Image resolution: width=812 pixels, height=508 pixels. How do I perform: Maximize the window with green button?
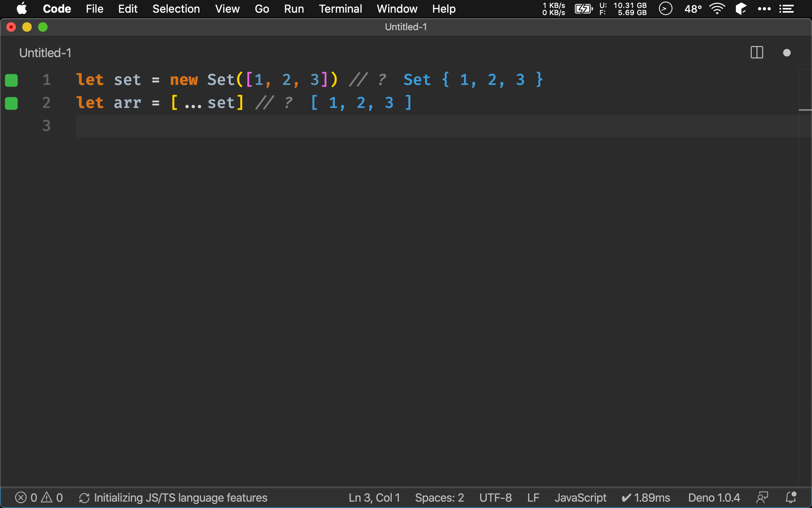43,27
